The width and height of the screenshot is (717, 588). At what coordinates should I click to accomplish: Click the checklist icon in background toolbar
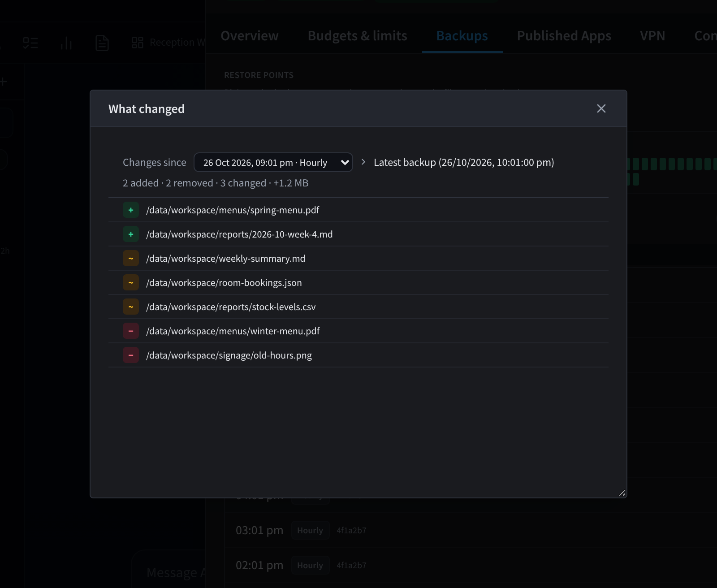tap(30, 43)
